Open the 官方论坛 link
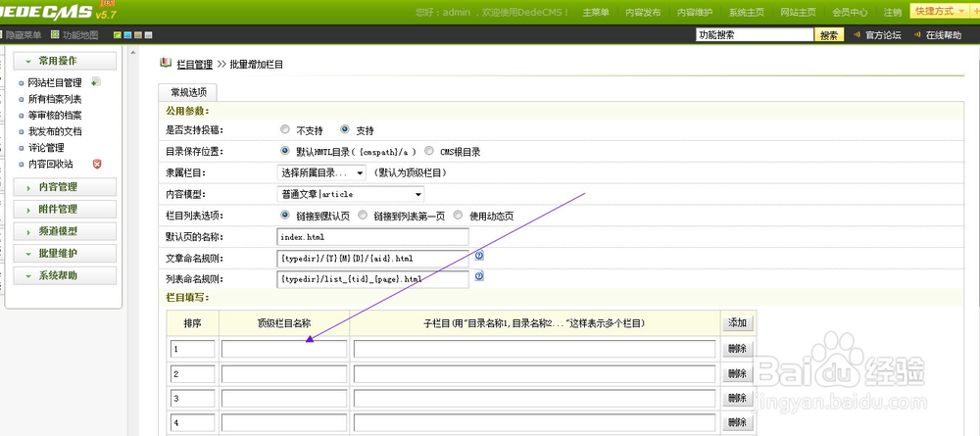980x436 pixels. tap(883, 35)
